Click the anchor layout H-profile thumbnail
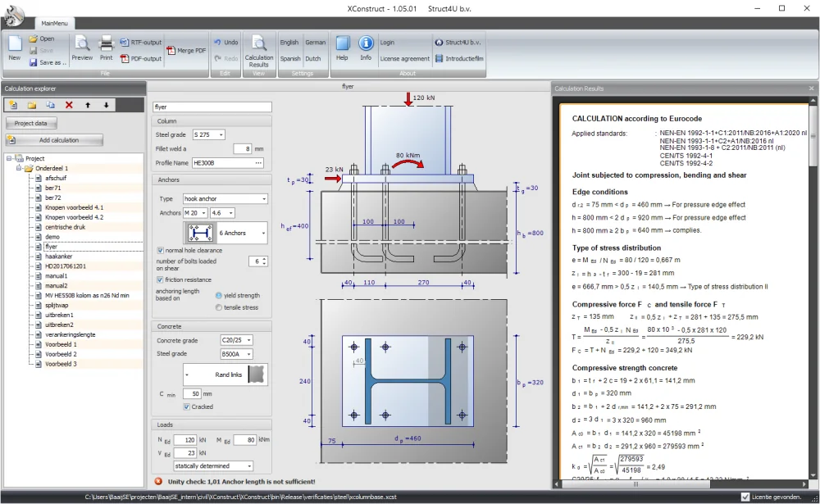The image size is (820, 504). (x=200, y=233)
